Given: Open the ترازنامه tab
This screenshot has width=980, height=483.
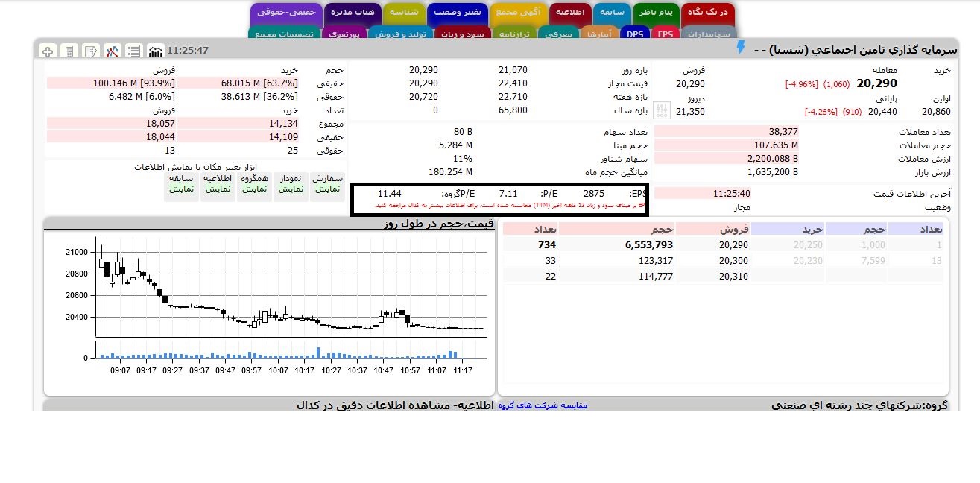Looking at the screenshot, I should point(513,34).
